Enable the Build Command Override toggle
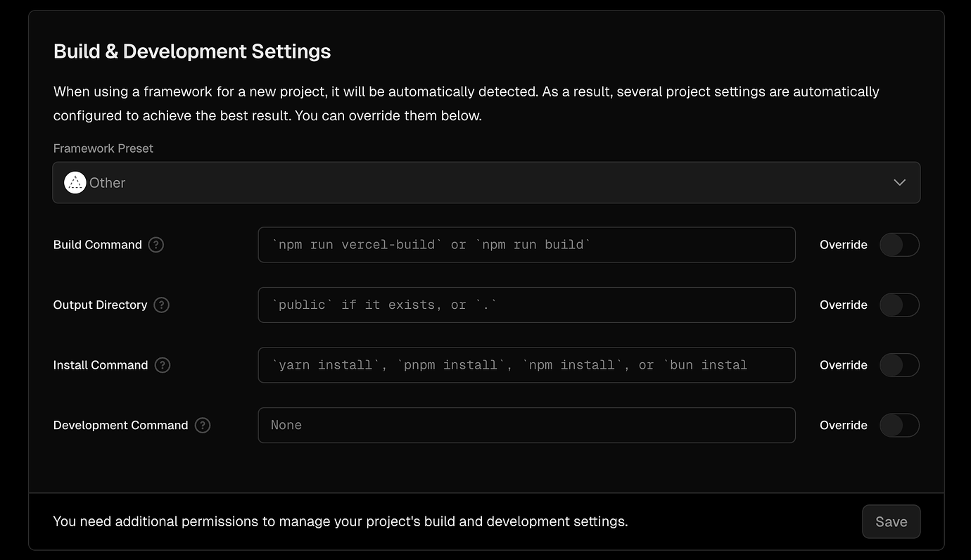The height and width of the screenshot is (560, 971). coord(899,245)
